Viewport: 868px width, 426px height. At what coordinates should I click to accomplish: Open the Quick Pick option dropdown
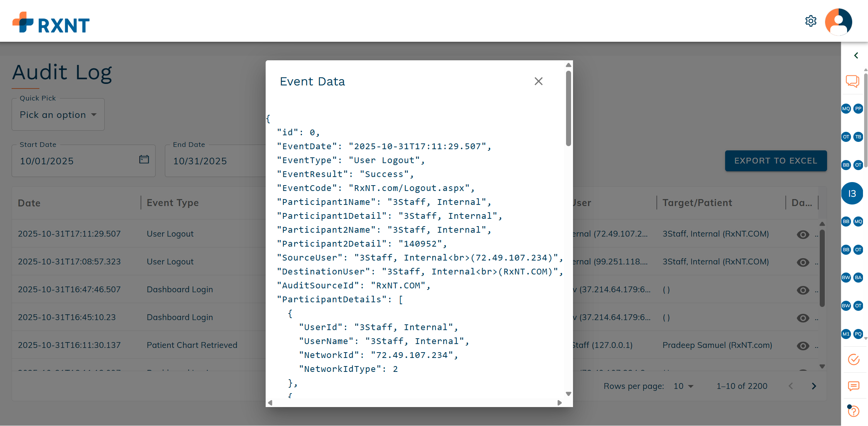tap(57, 114)
